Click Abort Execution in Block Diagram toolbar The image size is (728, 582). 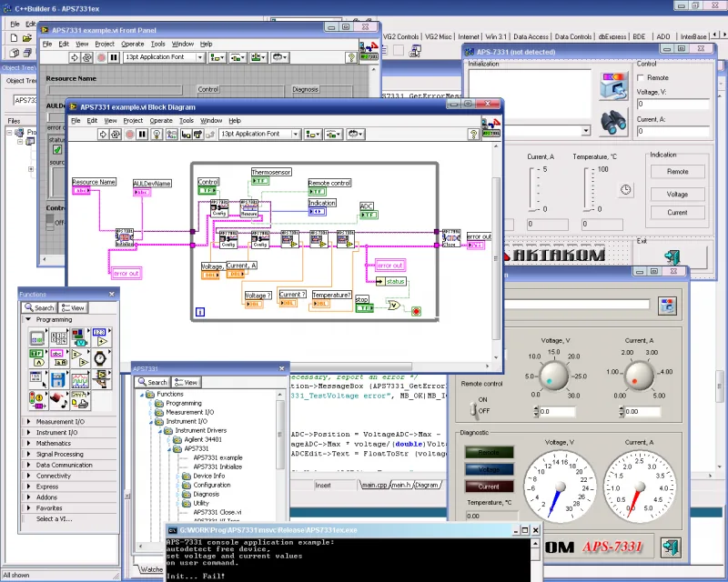(x=129, y=134)
